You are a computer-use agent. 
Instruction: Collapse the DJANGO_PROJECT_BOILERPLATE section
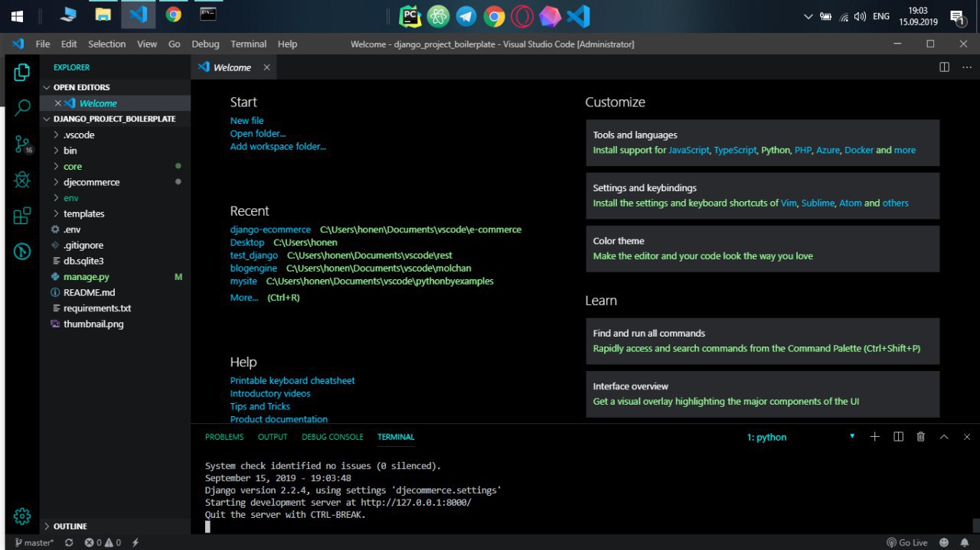tap(116, 119)
